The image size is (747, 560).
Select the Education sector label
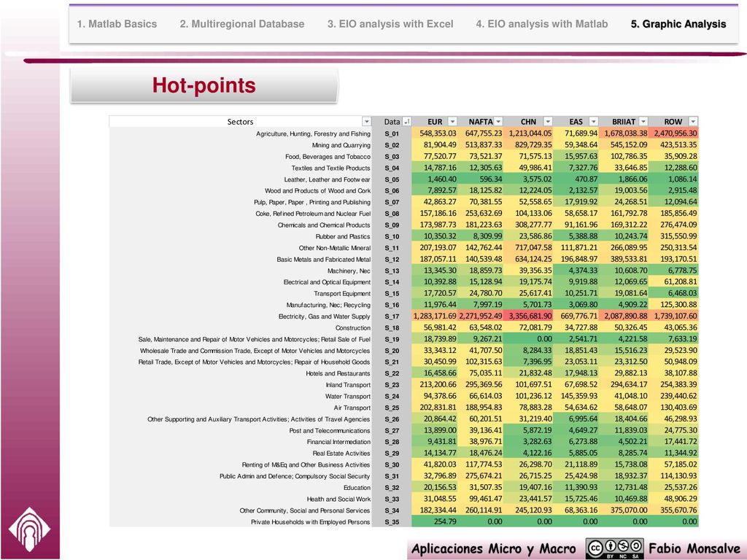pyautogui.click(x=357, y=488)
